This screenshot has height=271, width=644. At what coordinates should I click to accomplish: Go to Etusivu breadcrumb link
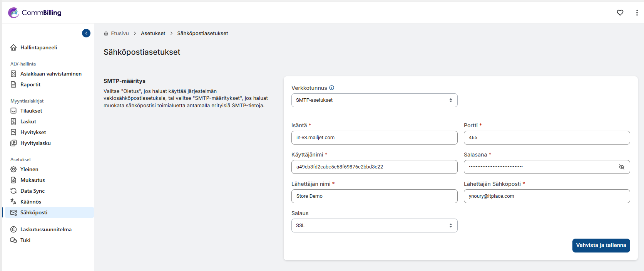119,34
